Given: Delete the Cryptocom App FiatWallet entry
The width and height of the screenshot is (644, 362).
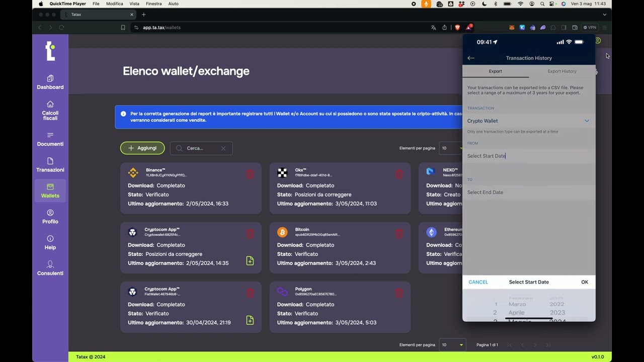Looking at the screenshot, I should tap(250, 293).
